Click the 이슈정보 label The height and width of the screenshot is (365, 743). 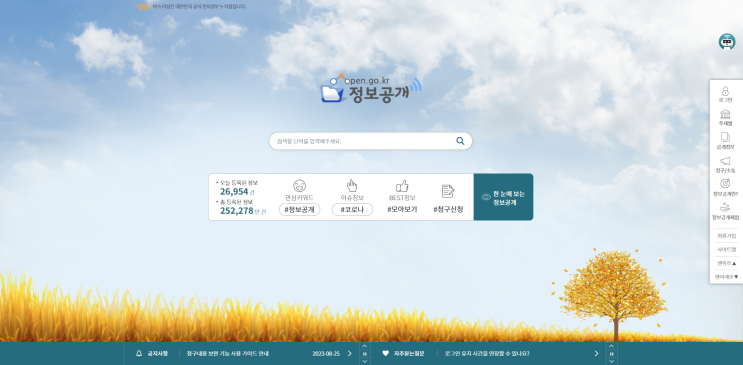pos(352,198)
